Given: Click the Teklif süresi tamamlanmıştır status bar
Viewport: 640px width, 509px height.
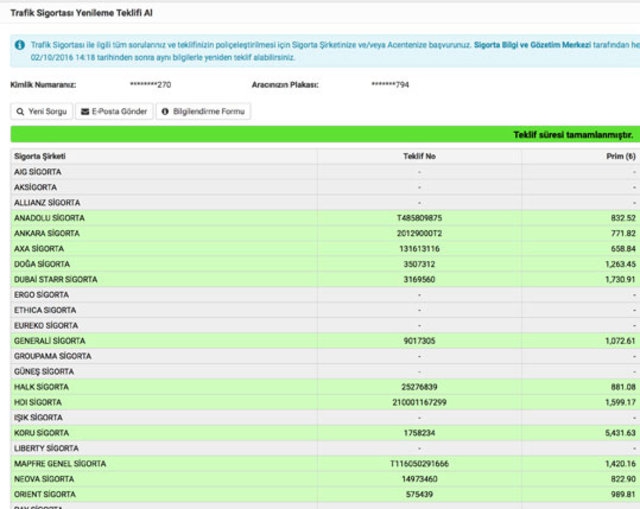Looking at the screenshot, I should point(325,135).
